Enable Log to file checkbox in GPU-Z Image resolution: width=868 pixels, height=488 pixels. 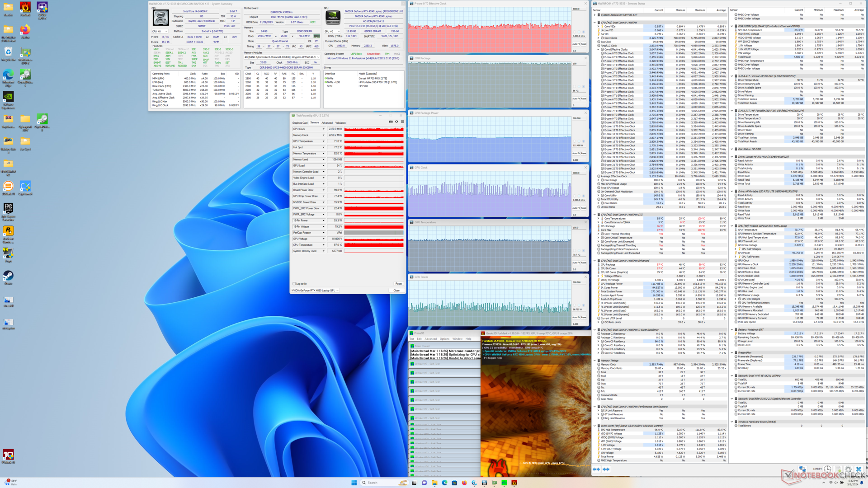pyautogui.click(x=294, y=284)
